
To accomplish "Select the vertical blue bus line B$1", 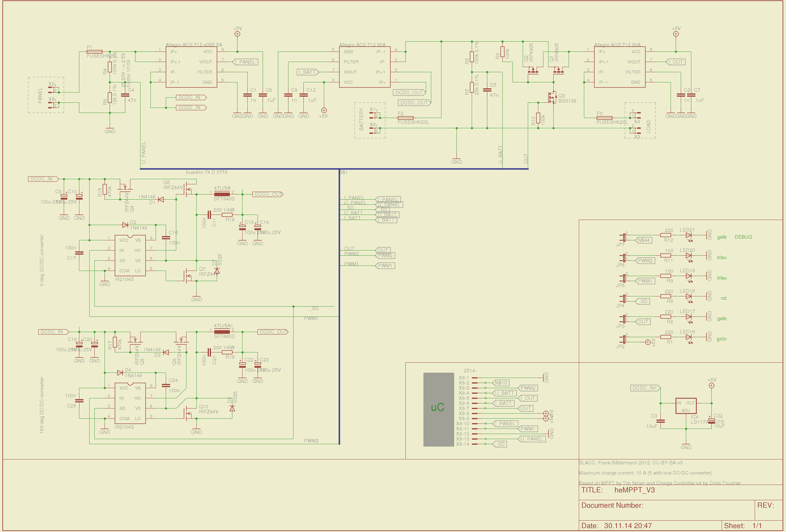I will point(339,307).
